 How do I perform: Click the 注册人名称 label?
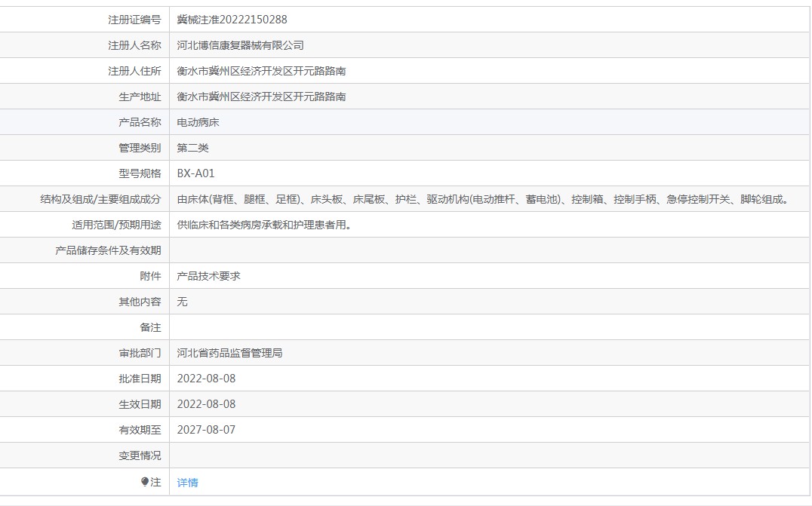134,45
